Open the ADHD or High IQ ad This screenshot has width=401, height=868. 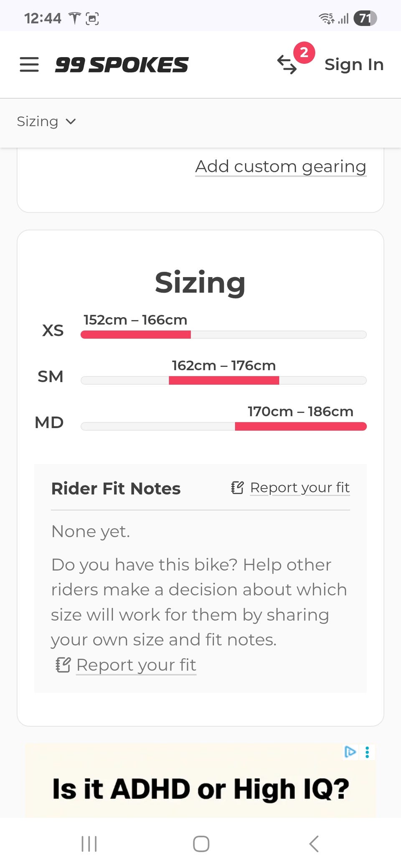point(200,788)
